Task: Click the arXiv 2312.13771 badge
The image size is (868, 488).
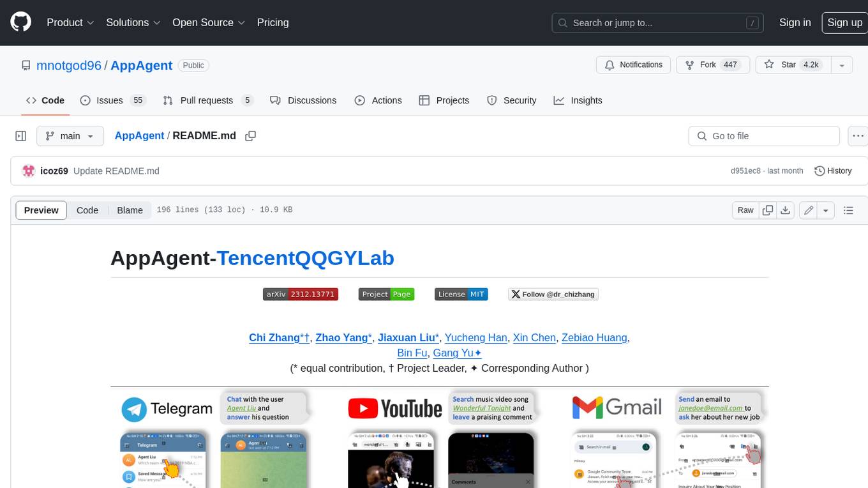Action: [x=301, y=294]
